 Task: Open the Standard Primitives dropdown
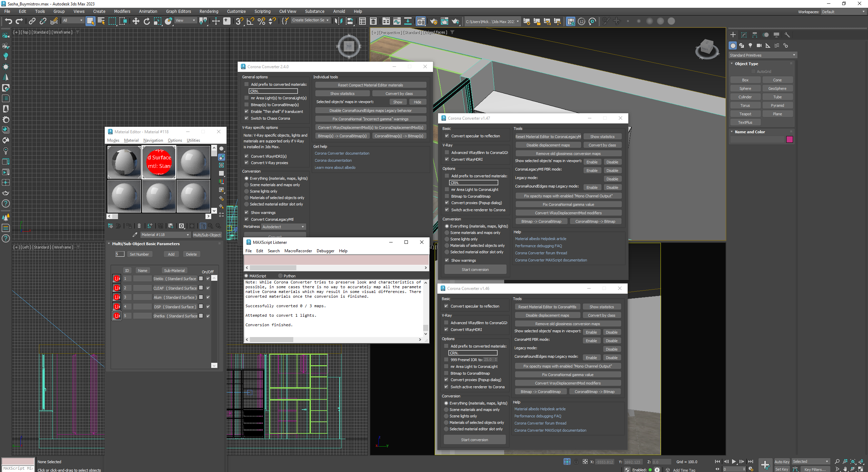[x=763, y=55]
